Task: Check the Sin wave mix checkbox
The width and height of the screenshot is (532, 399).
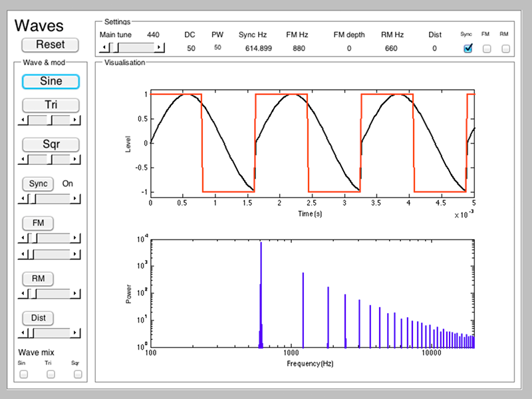Action: pos(24,374)
